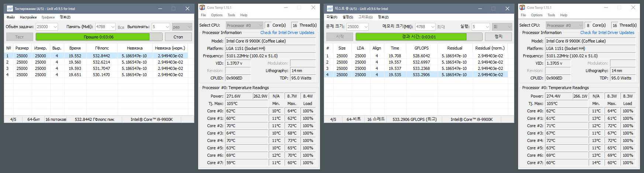Open the "설정(S)" menu
644x173 pixels.
(x=348, y=17)
